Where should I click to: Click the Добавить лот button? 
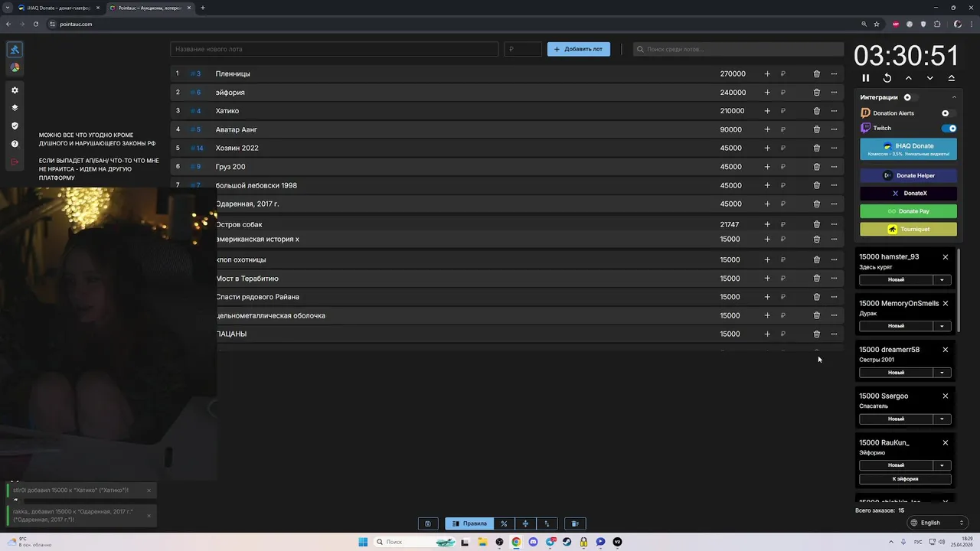click(x=579, y=49)
